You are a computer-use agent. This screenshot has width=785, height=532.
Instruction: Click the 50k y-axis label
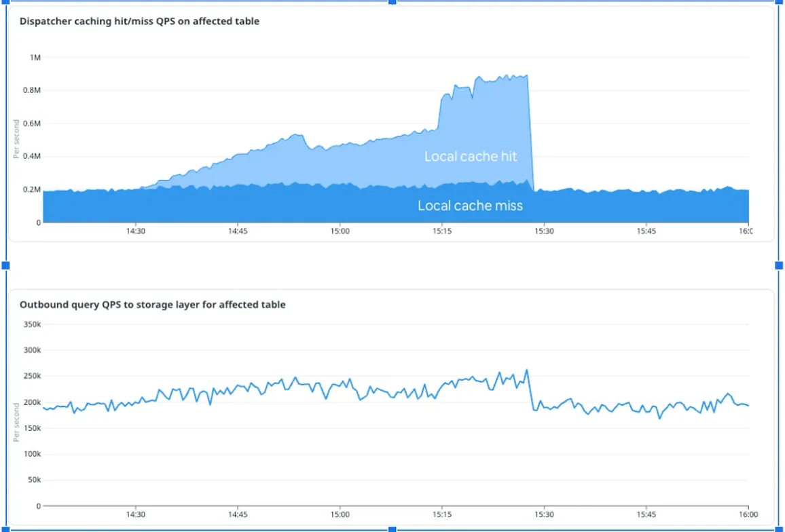point(34,480)
